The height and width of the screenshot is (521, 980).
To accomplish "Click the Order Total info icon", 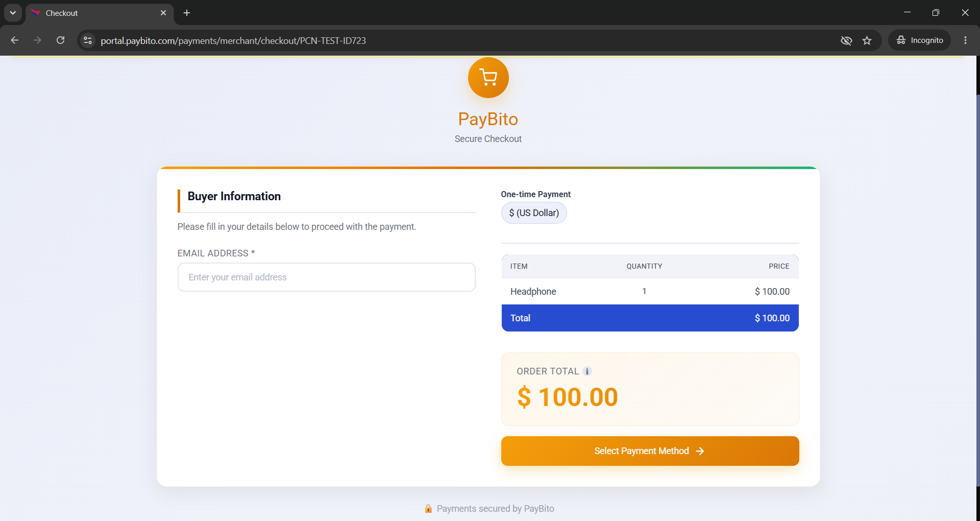I will [x=587, y=371].
